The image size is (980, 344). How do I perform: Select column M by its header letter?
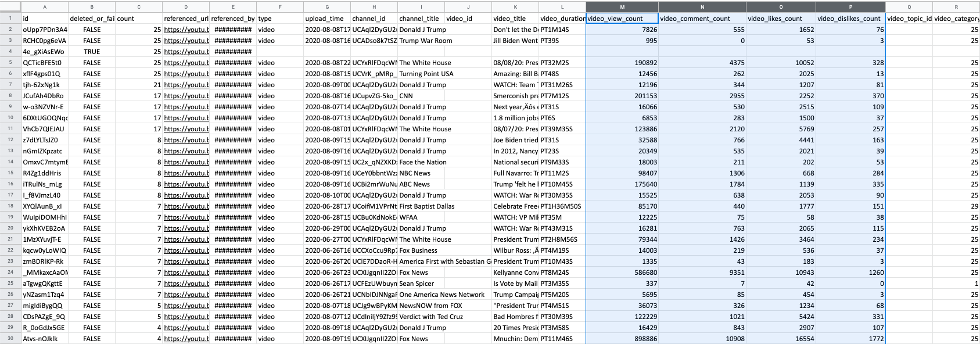622,7
